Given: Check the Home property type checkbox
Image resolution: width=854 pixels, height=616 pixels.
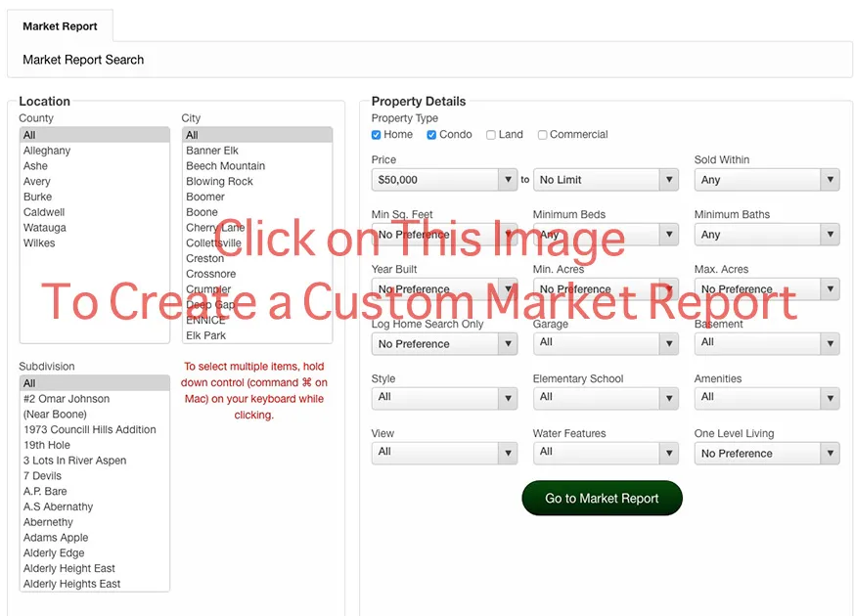Looking at the screenshot, I should 376,135.
